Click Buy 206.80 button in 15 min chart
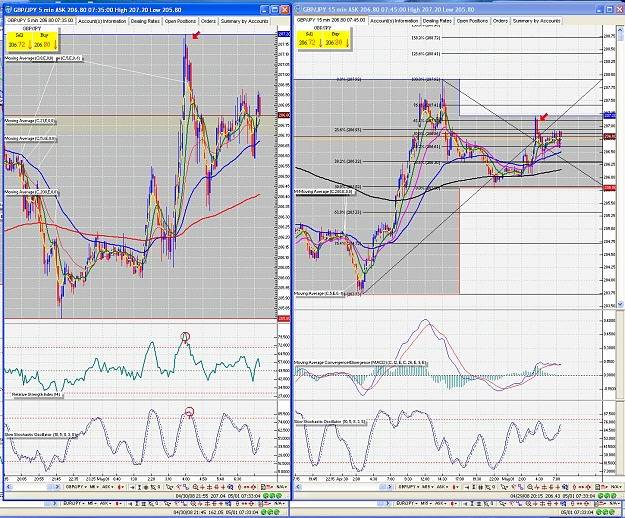Image resolution: width=625 pixels, height=518 pixels. pyautogui.click(x=337, y=39)
